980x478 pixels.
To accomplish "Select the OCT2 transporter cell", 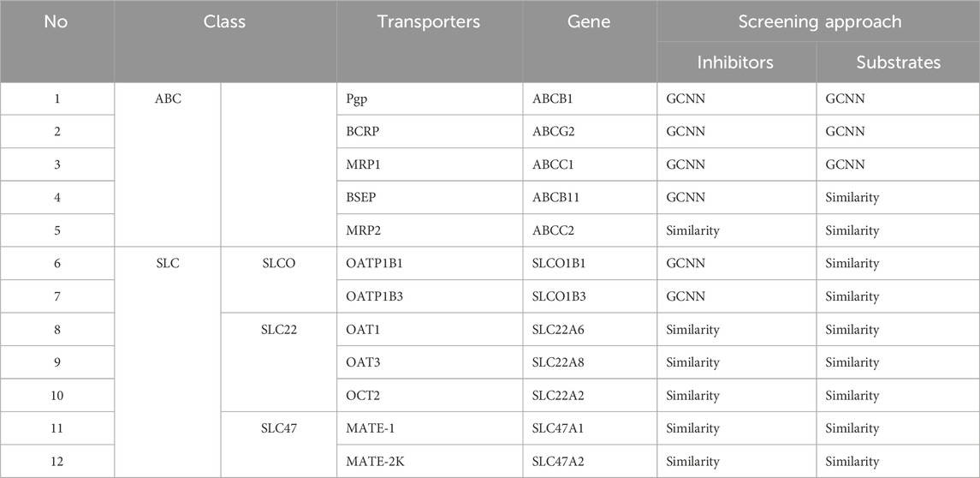I will click(429, 396).
